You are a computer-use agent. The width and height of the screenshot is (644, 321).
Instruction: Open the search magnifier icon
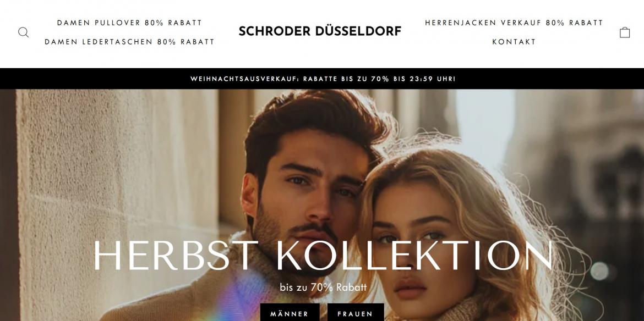pos(24,32)
